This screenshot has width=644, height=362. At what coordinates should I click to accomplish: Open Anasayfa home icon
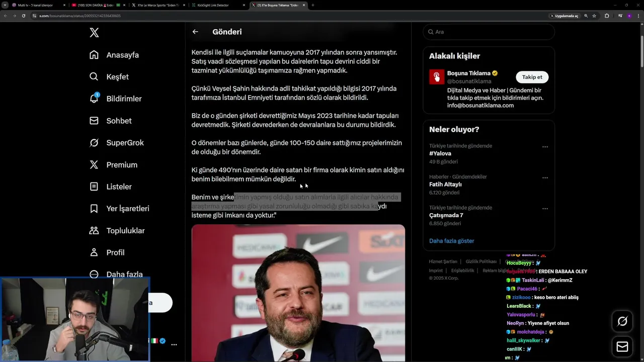94,55
